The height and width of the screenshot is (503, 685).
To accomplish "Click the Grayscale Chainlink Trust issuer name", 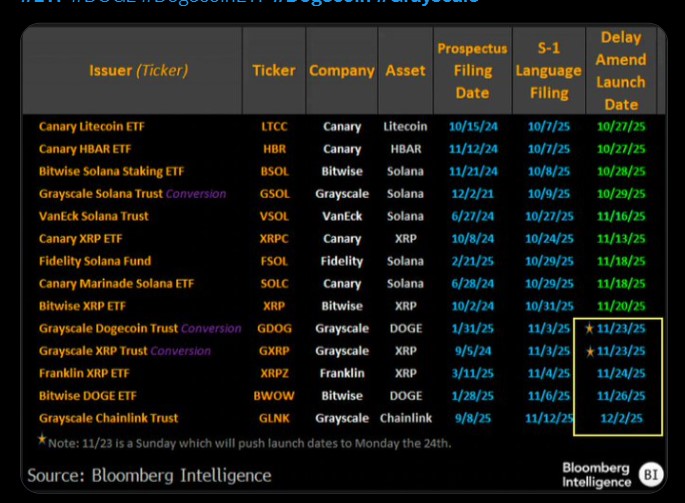I will (x=108, y=418).
